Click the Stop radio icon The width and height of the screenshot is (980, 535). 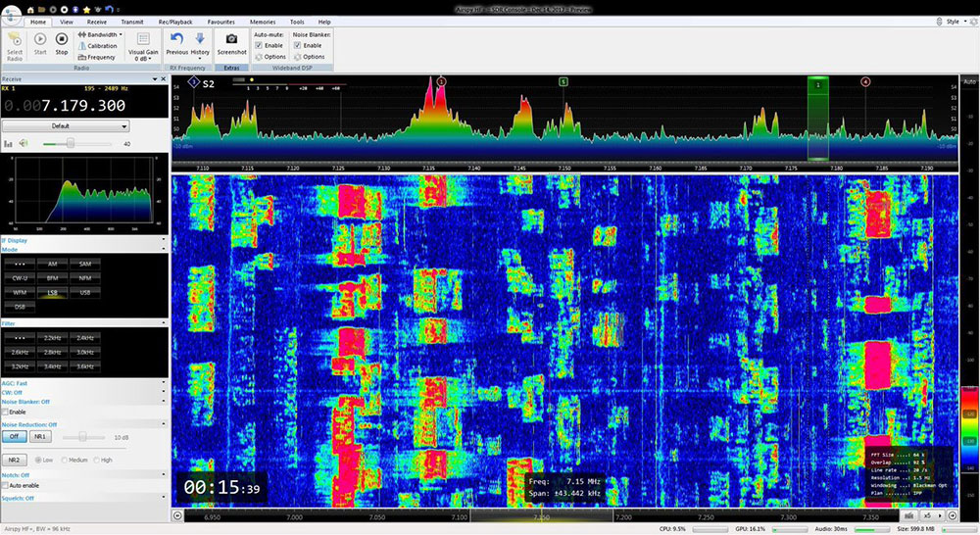pos(62,41)
